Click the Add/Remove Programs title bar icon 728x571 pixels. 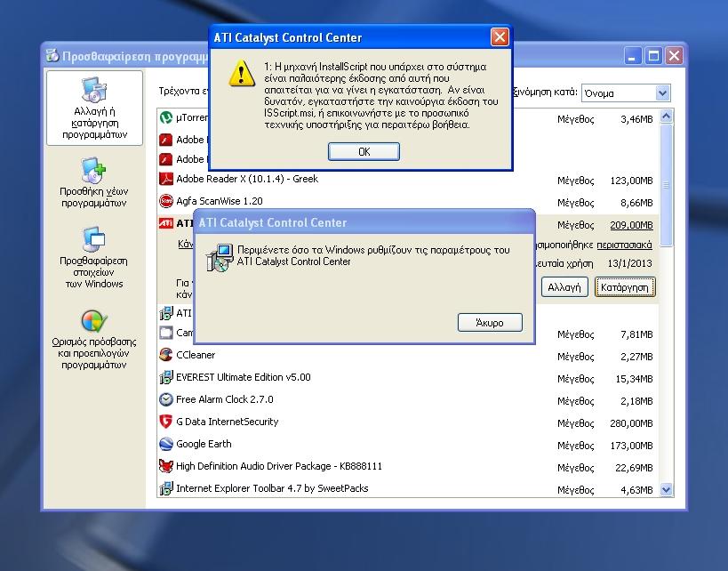pos(52,56)
